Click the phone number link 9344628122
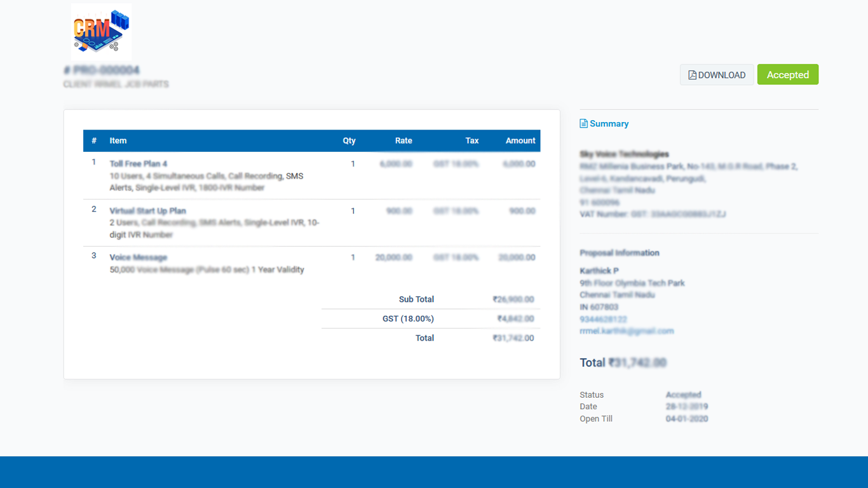The height and width of the screenshot is (488, 868). [603, 319]
